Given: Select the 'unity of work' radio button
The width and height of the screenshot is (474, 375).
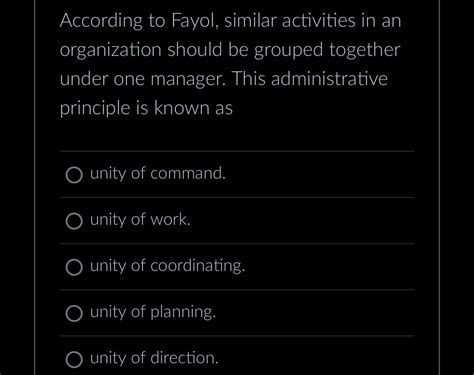Looking at the screenshot, I should pyautogui.click(x=74, y=221).
